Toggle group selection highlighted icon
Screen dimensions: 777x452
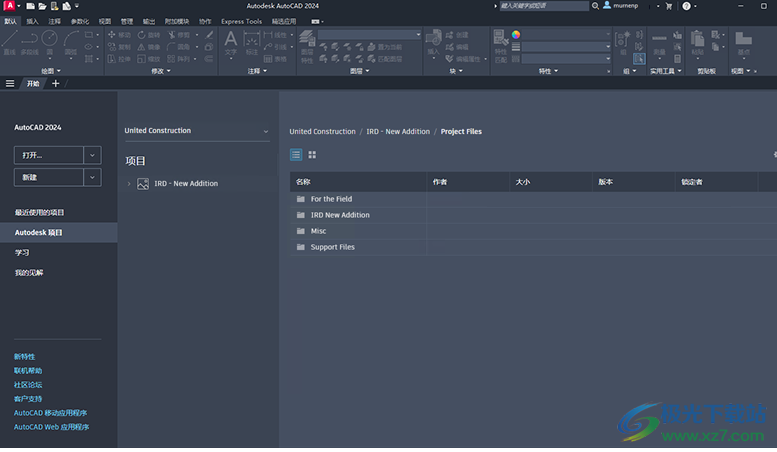click(x=639, y=59)
